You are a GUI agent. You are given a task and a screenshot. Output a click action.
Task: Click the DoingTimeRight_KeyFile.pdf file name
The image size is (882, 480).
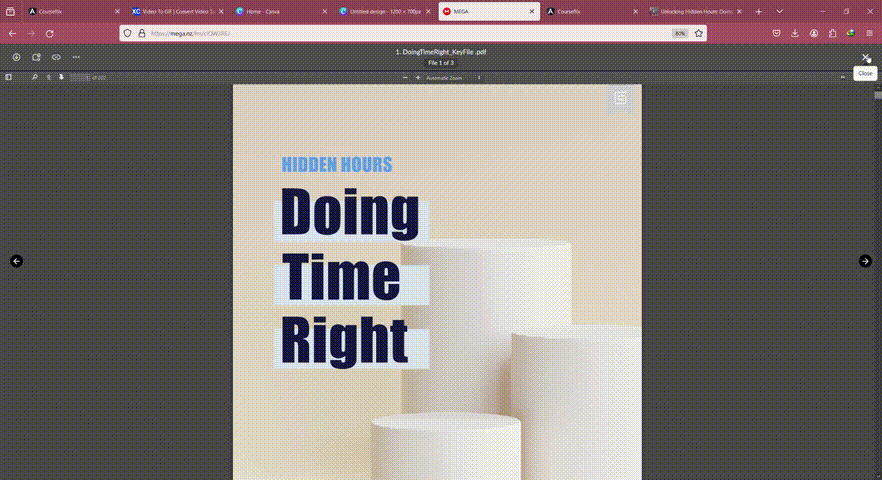click(441, 52)
